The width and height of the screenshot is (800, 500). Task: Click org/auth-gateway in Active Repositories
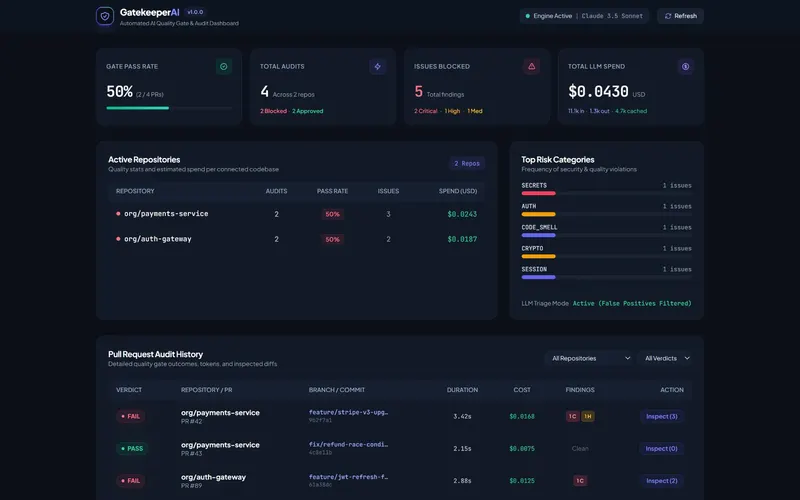pos(158,239)
